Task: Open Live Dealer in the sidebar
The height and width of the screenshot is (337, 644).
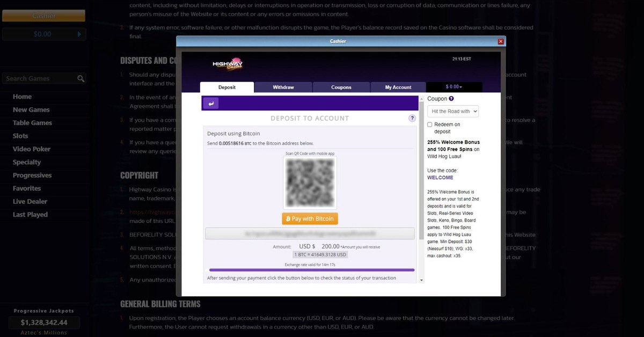Action: point(30,201)
